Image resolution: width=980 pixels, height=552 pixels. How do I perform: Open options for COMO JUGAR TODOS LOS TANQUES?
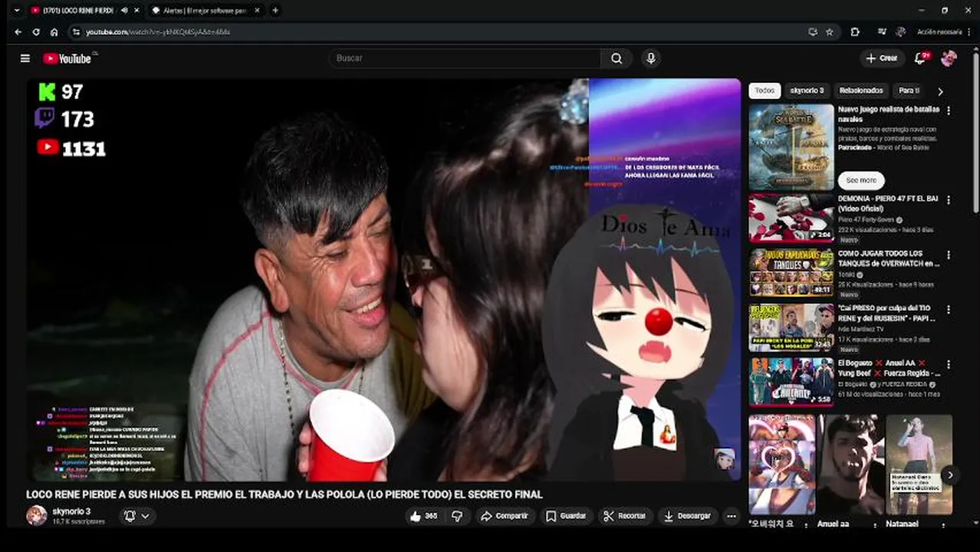949,255
